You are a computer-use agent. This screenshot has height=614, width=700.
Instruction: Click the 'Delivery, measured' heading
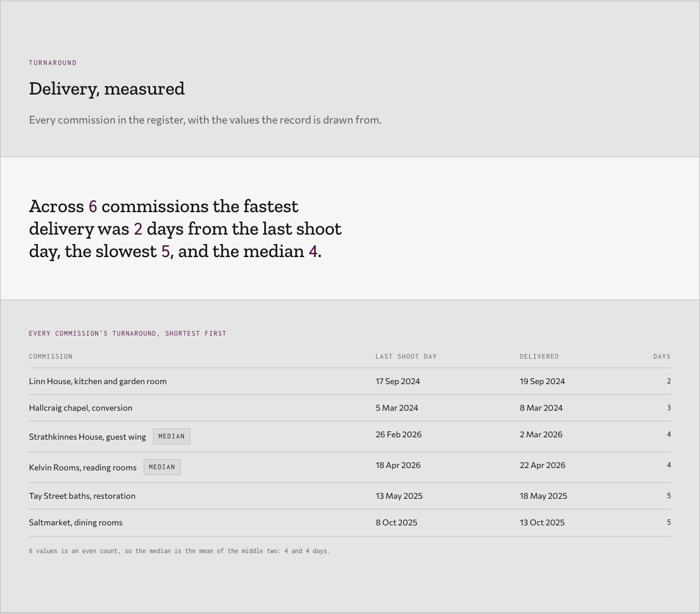[x=106, y=89]
